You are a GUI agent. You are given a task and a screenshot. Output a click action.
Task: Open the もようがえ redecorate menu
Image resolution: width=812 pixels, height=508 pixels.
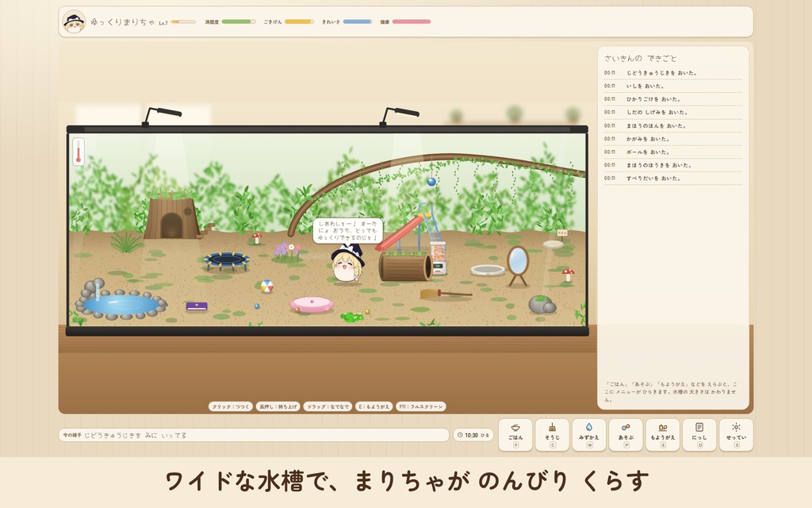662,435
